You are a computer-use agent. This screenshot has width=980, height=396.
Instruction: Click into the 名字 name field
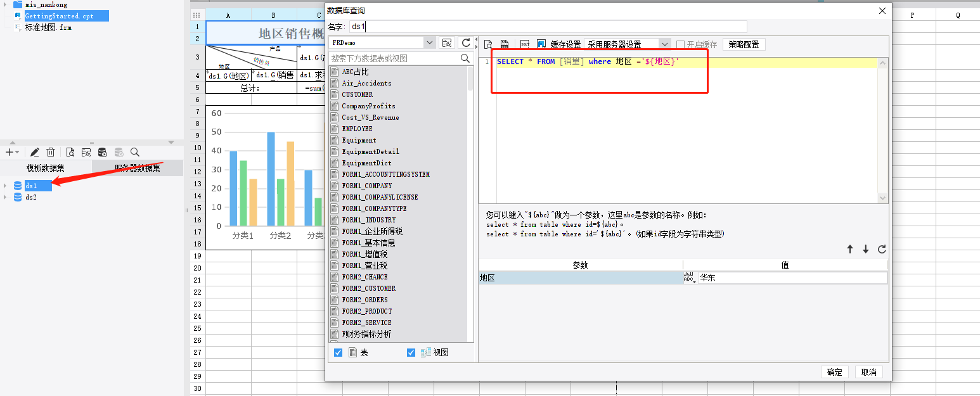(x=548, y=27)
